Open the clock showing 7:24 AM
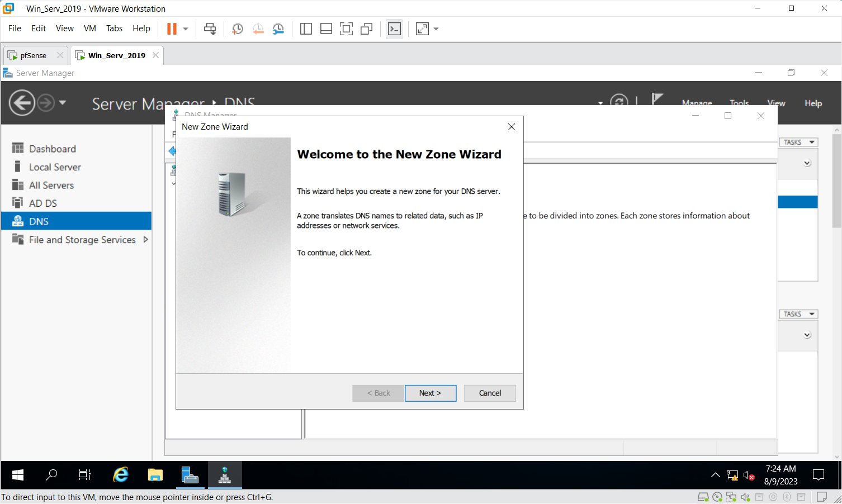 point(780,475)
